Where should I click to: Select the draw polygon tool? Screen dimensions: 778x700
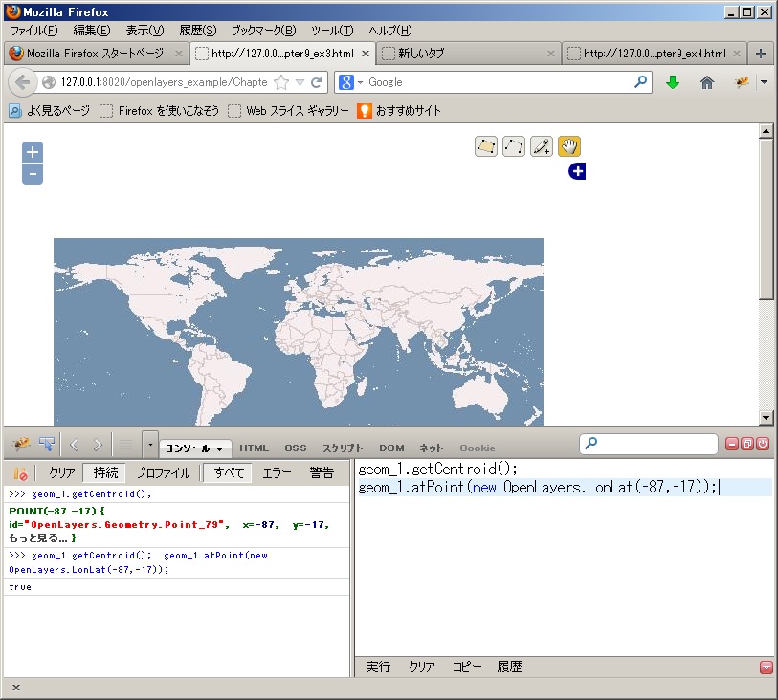(486, 146)
